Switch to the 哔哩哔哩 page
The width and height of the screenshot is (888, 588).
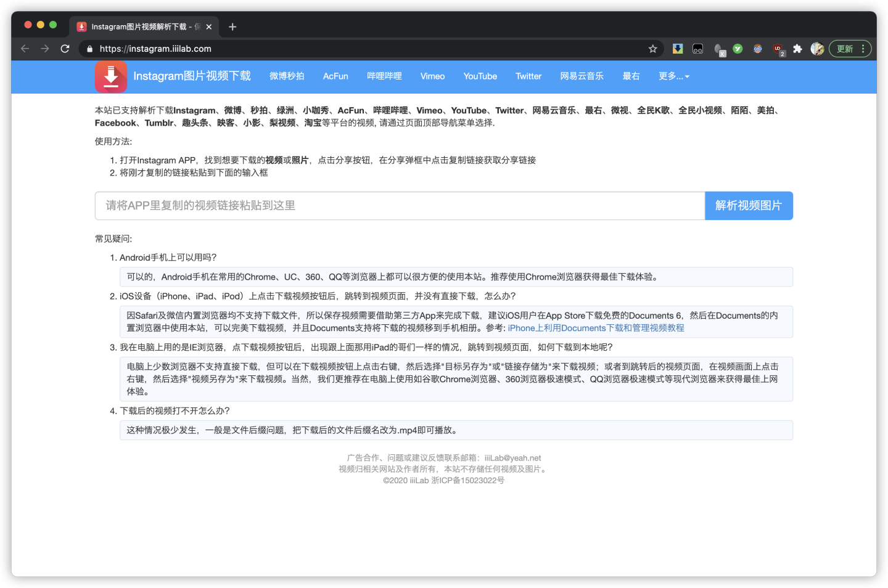384,76
